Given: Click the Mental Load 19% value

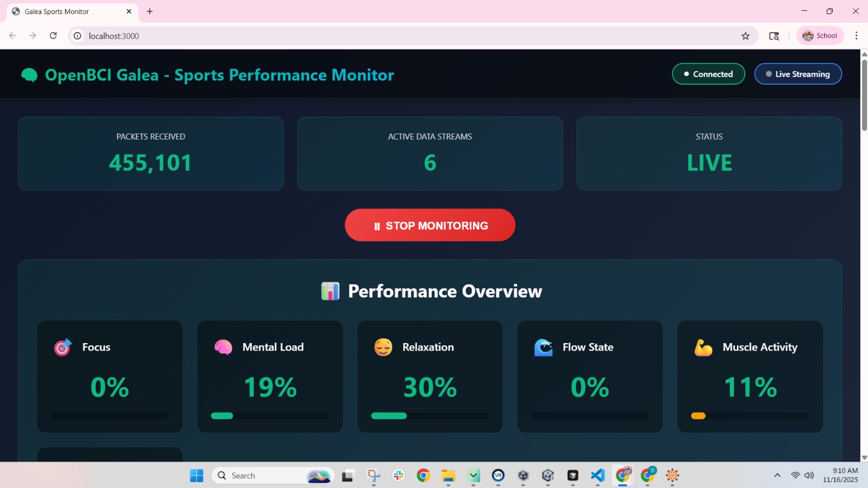Looking at the screenshot, I should (270, 387).
